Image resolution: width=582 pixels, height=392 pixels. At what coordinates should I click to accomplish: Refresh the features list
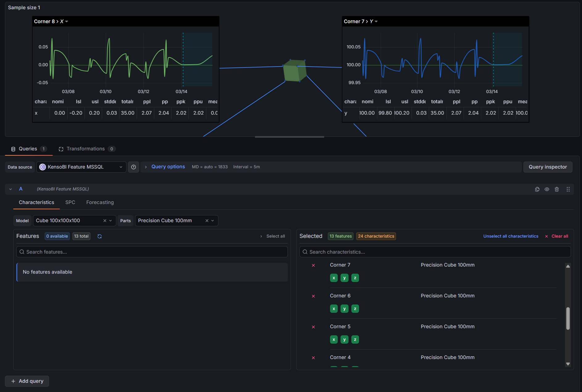(100, 236)
